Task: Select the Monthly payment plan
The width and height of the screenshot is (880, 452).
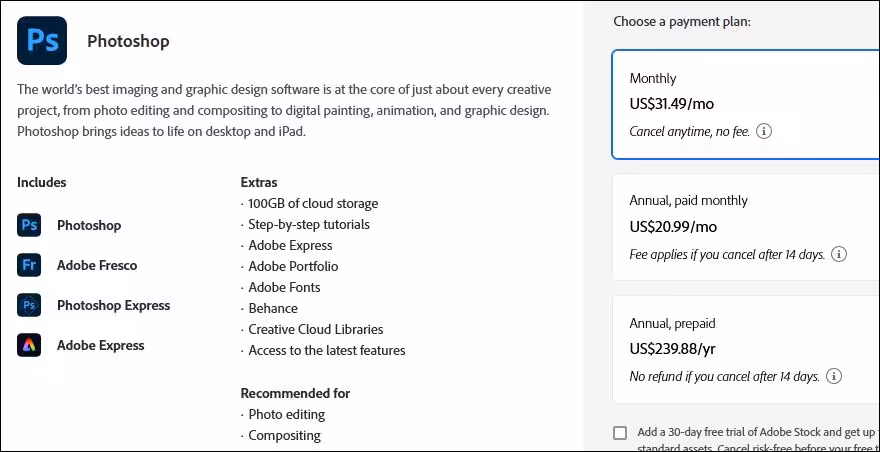Action: click(746, 104)
